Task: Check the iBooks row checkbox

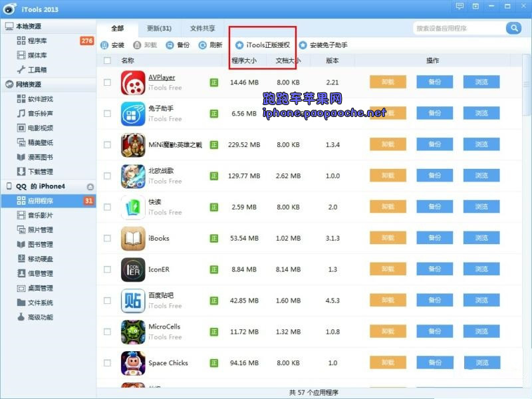Action: (107, 238)
